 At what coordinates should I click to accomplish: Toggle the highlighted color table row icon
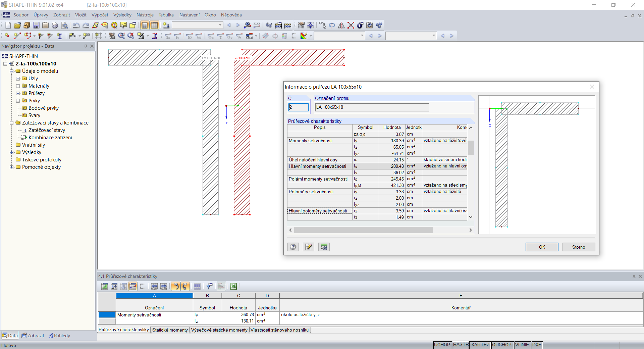(x=133, y=286)
